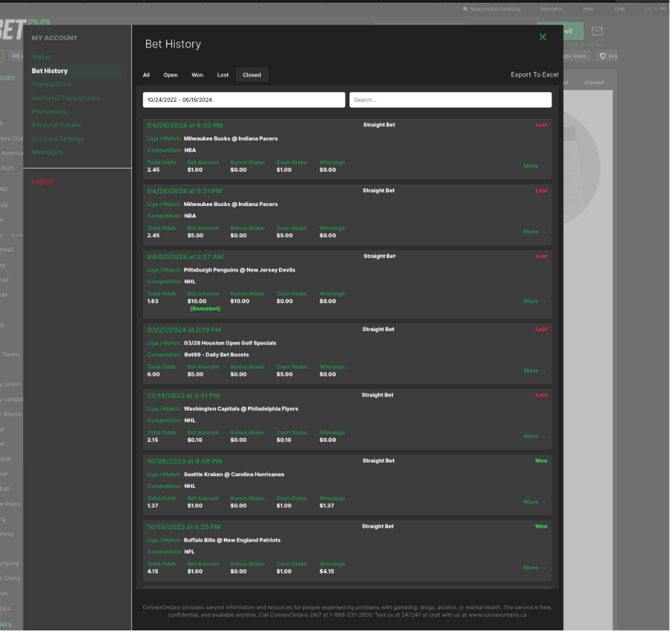This screenshot has height=632, width=672.
Task: Click the 10/18/2023 at 4:25 PM date
Action: [x=184, y=528]
